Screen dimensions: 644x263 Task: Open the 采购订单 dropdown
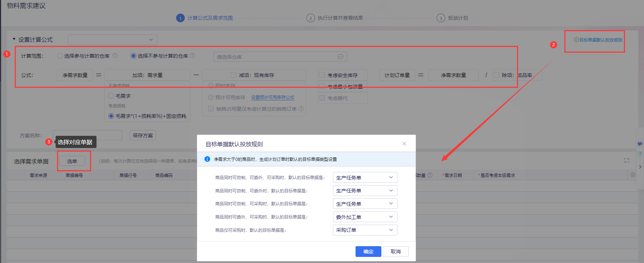(365, 230)
